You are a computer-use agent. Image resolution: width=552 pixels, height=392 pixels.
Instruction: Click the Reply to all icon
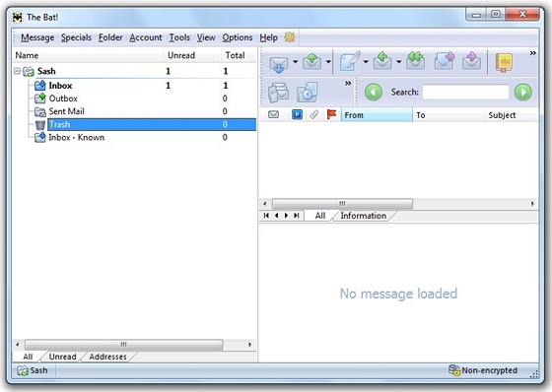[415, 61]
